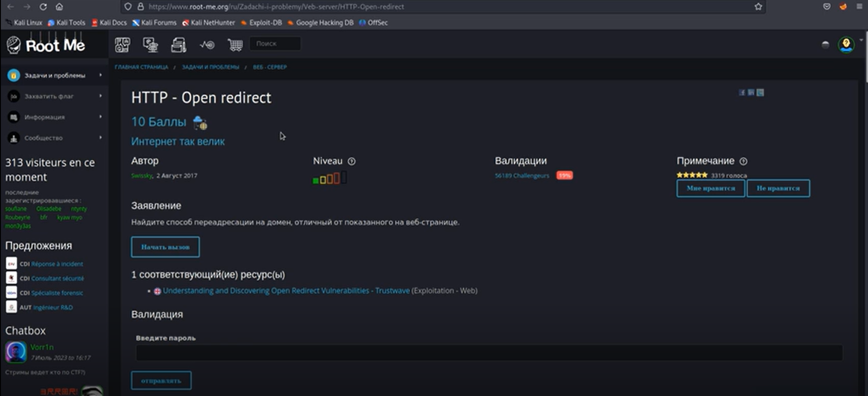This screenshot has width=868, height=396.
Task: Open the browser home icon
Action: point(59,7)
